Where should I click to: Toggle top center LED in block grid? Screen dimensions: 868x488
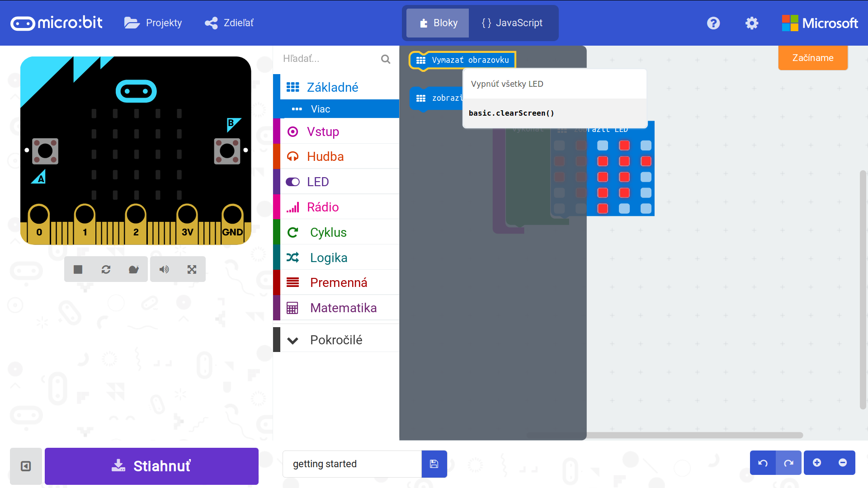603,145
